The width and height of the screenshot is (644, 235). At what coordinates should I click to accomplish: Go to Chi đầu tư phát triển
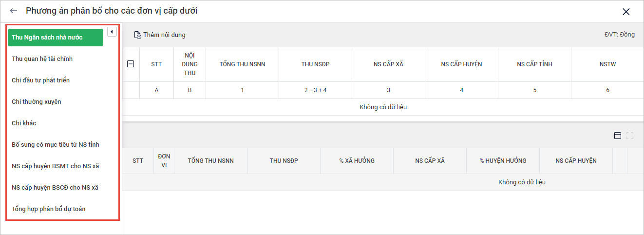(x=41, y=80)
